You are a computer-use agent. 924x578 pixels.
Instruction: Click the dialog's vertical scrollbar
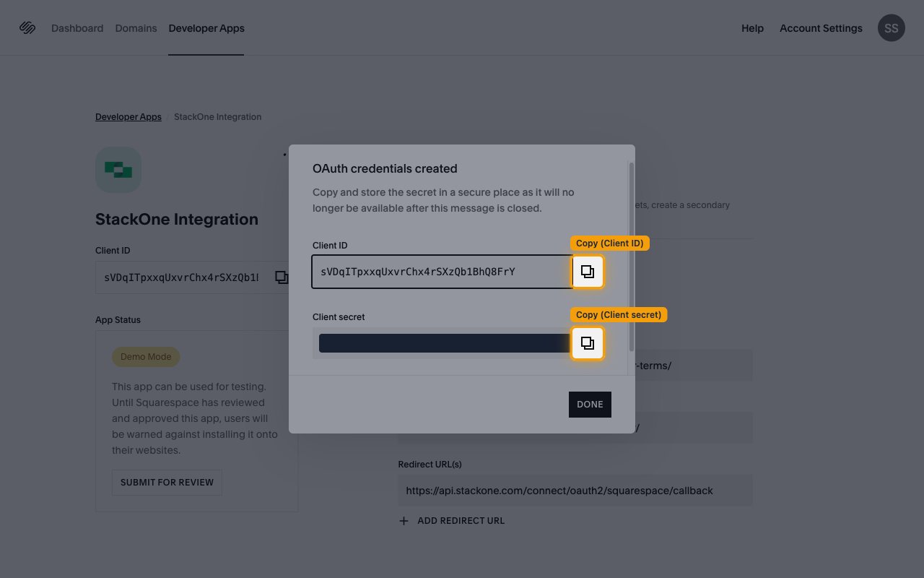[632, 256]
